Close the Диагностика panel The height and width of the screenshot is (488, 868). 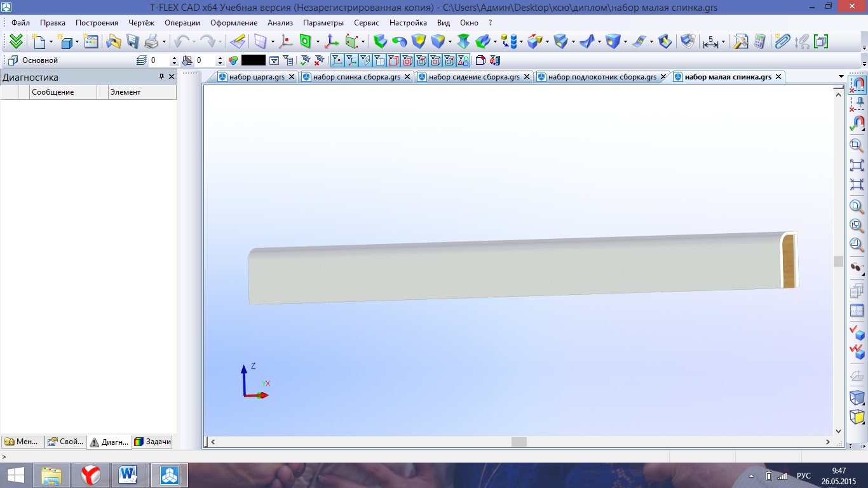172,77
